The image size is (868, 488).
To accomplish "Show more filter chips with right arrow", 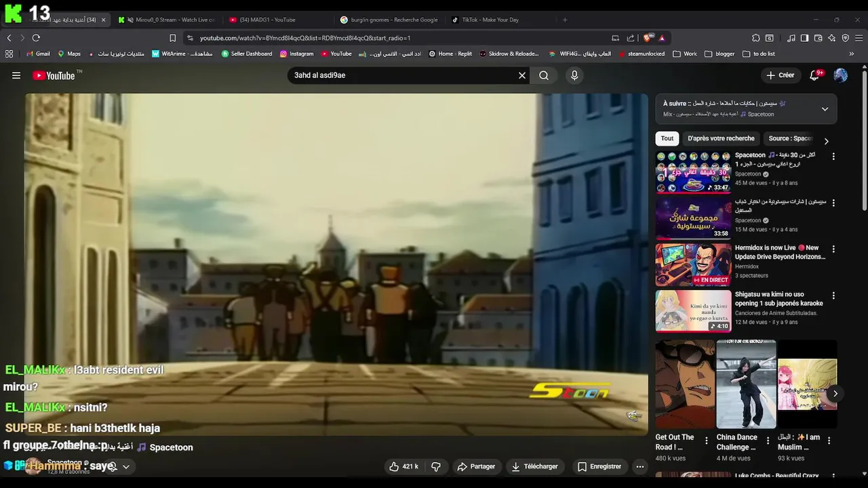I will (x=826, y=141).
